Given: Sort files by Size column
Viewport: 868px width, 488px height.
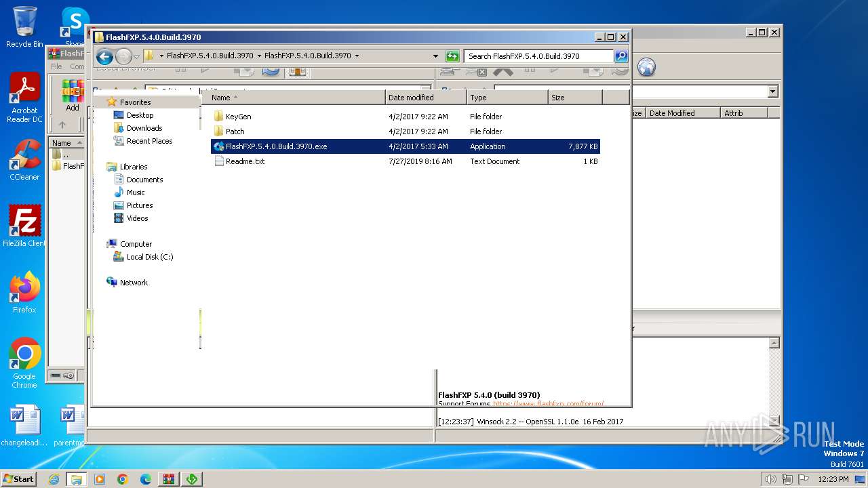Looking at the screenshot, I should [575, 98].
